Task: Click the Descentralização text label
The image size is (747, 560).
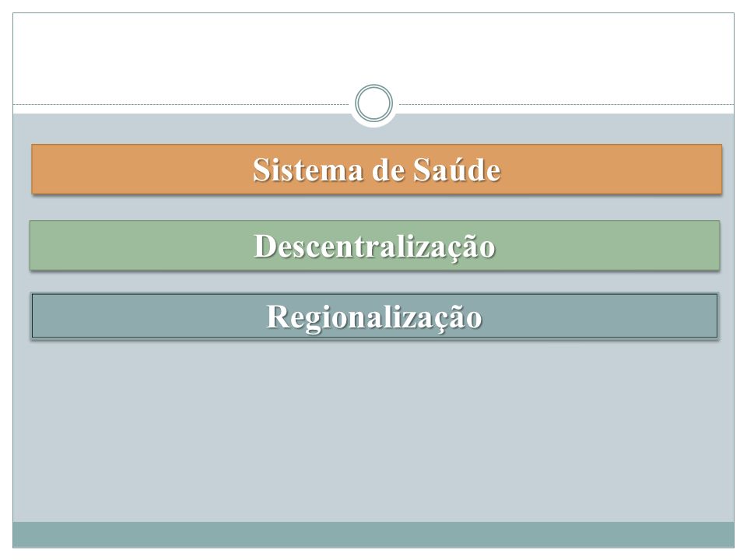Action: point(374,247)
